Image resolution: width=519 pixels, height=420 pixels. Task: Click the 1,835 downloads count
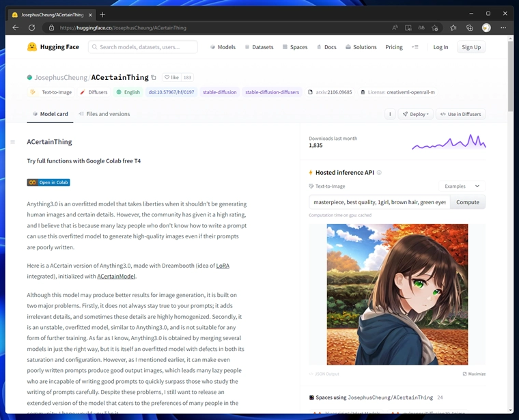(315, 145)
